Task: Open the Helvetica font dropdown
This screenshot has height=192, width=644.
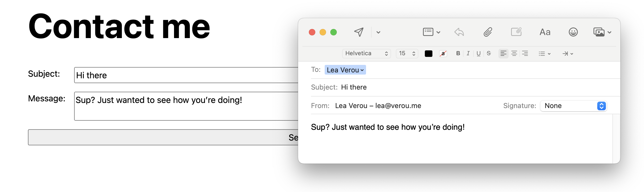Action: click(366, 53)
